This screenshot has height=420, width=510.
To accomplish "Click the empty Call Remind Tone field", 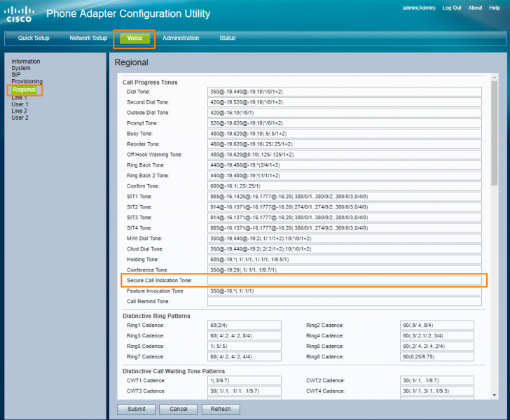I will coord(345,301).
